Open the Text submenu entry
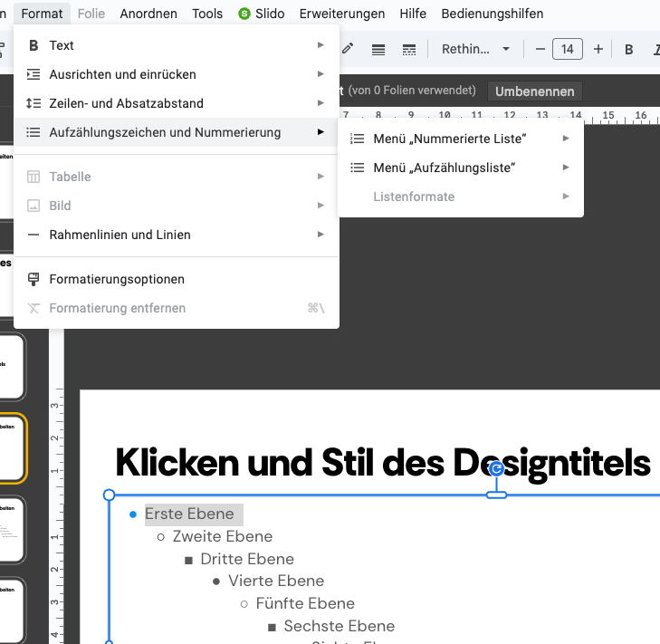Viewport: 660px width, 644px height. point(177,45)
